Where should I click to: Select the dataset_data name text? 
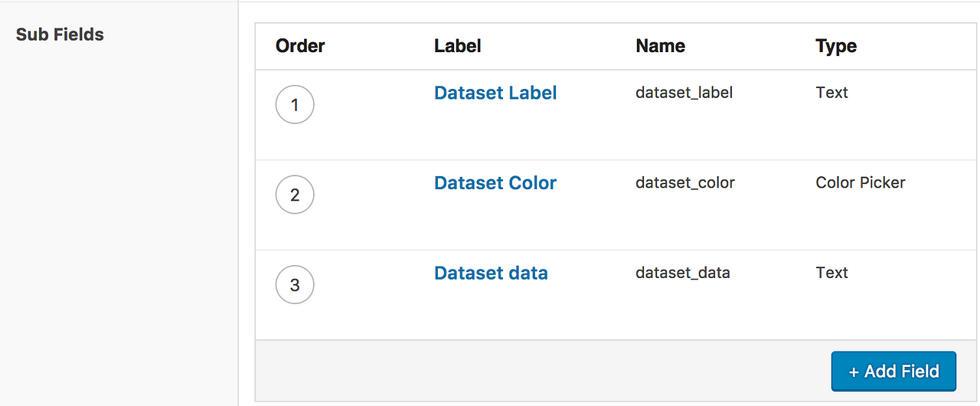pyautogui.click(x=683, y=273)
